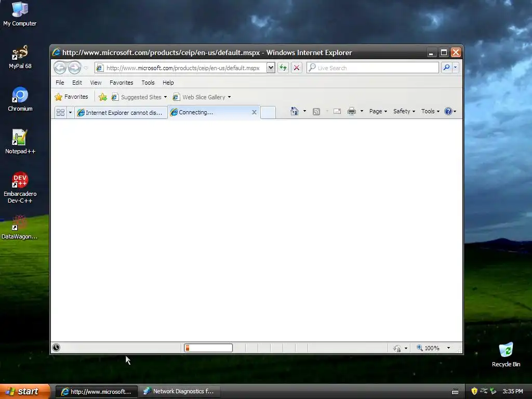Click the security zone icon in status bar
The height and width of the screenshot is (399, 532).
(397, 348)
